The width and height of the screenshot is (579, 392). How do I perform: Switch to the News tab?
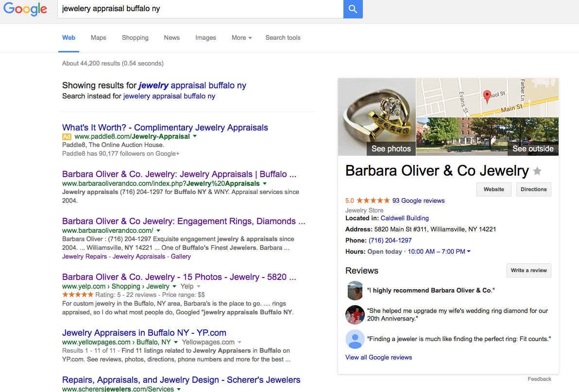click(171, 38)
